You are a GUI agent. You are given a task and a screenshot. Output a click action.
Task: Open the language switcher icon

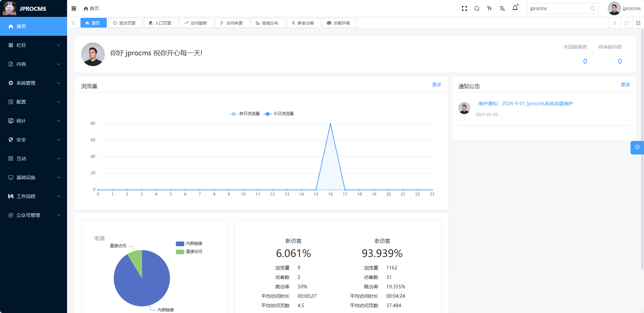(x=502, y=8)
